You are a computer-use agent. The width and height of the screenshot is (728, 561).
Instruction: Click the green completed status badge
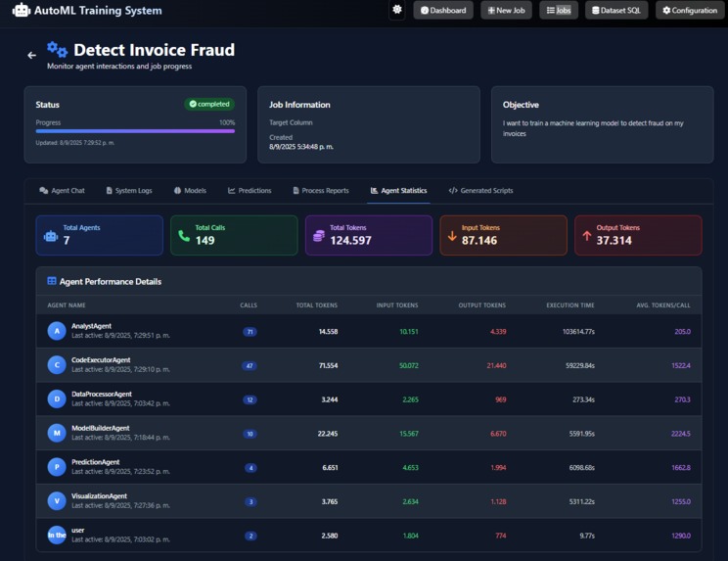coord(209,104)
